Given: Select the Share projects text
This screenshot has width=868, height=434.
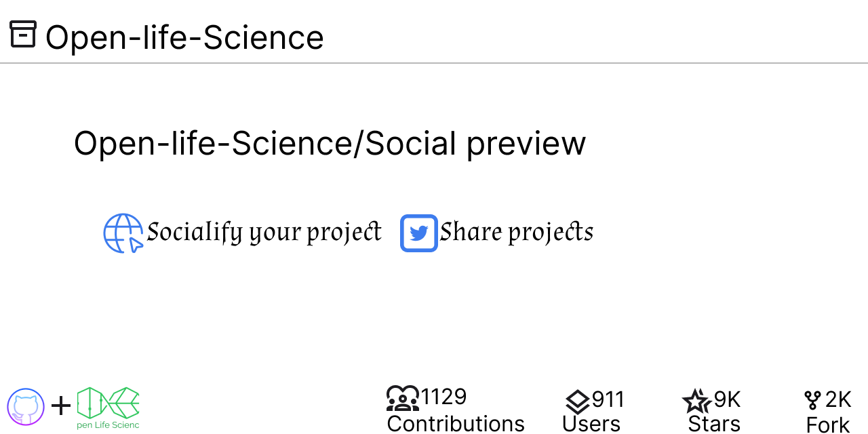Looking at the screenshot, I should 516,232.
